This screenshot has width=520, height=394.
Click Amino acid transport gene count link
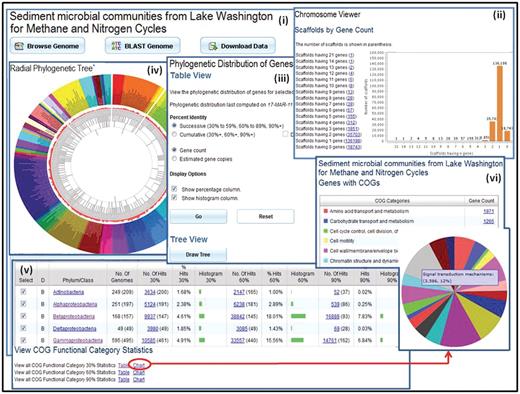pyautogui.click(x=489, y=211)
